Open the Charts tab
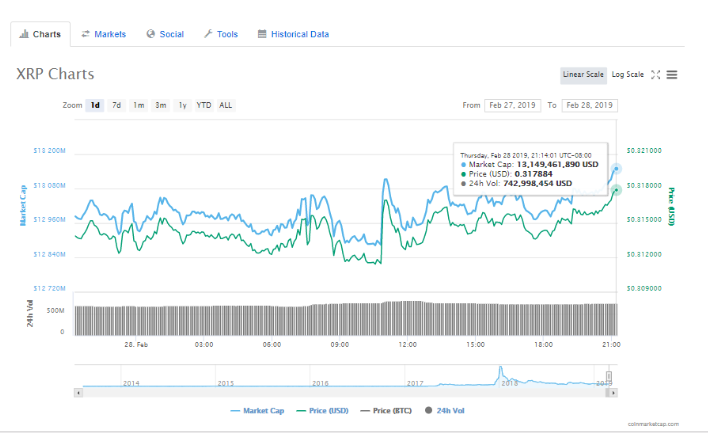 click(x=40, y=34)
